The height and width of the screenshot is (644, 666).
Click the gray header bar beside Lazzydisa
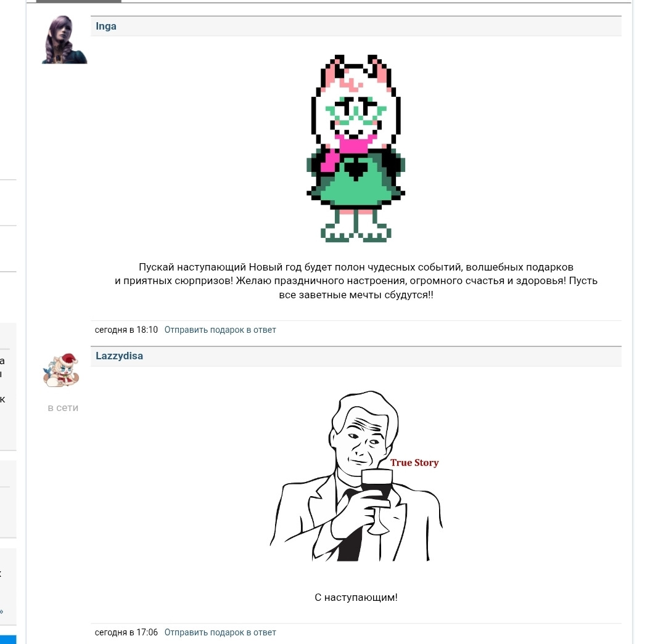(356, 356)
